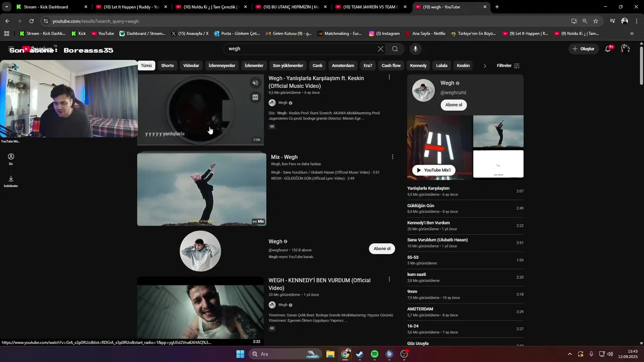Open Chrome apps grid in bookmarks bar

tap(7, 34)
